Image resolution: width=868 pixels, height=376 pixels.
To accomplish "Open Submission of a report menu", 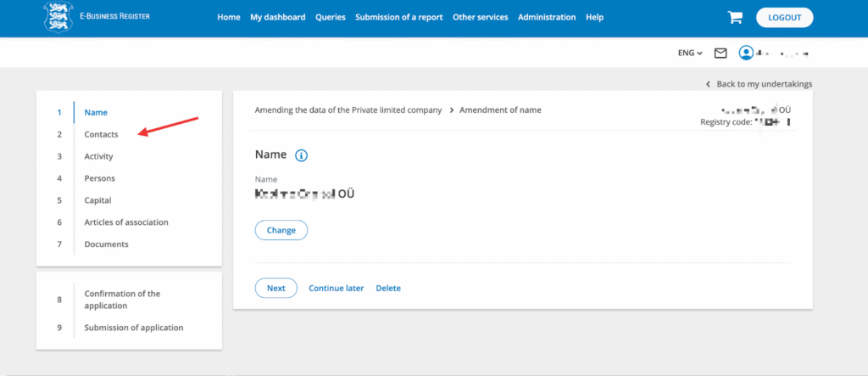I will click(x=398, y=17).
